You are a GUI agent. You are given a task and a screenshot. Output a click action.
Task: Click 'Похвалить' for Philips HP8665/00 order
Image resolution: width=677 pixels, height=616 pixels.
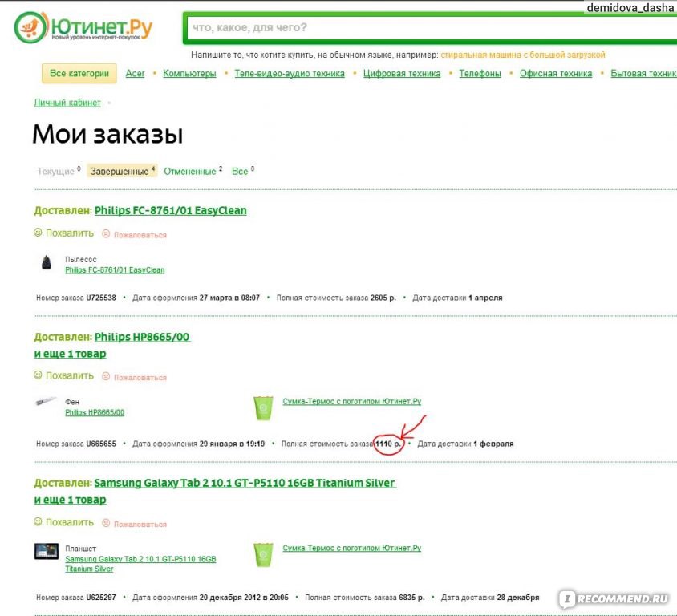click(70, 375)
